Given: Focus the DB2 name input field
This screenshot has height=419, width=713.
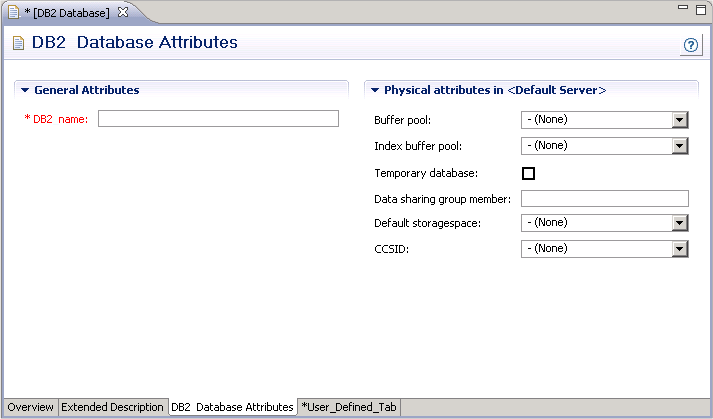Looking at the screenshot, I should [218, 119].
